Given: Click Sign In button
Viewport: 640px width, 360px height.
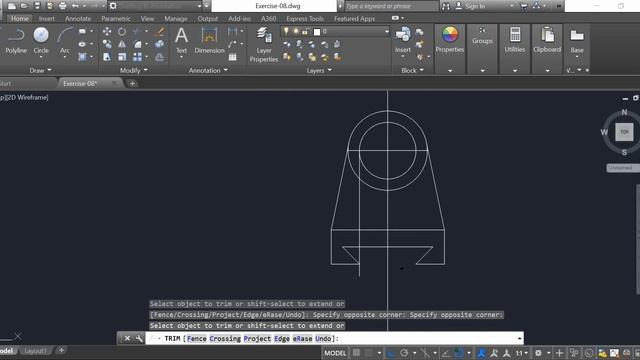Looking at the screenshot, I should coord(470,6).
